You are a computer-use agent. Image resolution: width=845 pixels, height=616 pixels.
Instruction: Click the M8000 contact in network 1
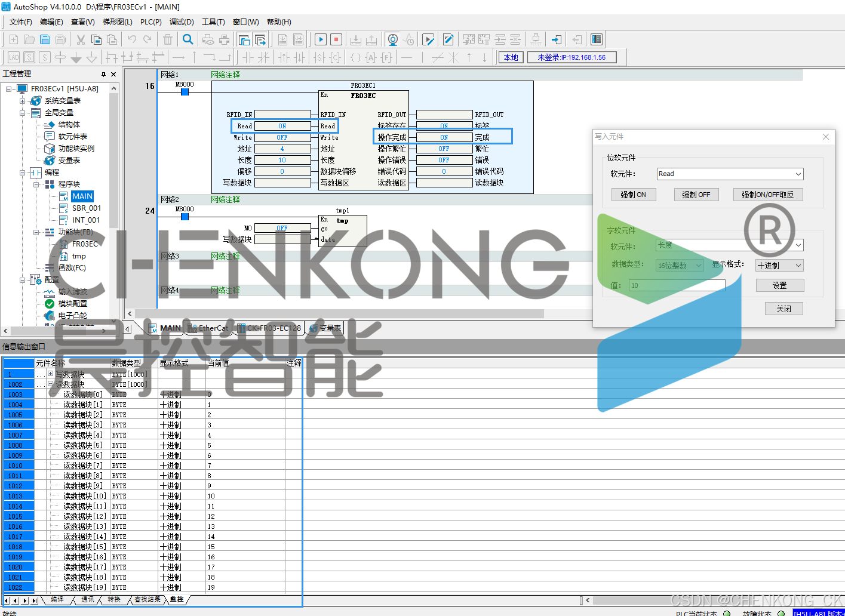(185, 91)
